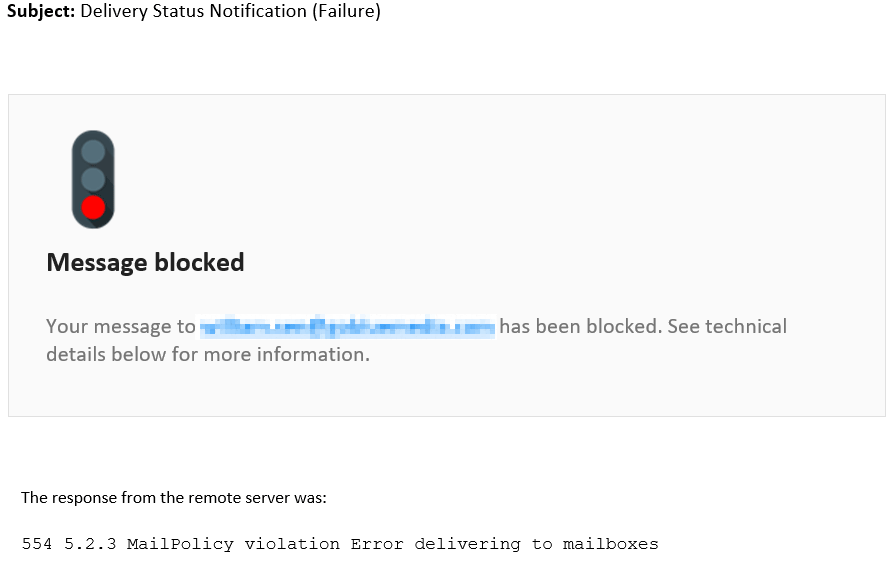Click "Error delivering" in server response

(x=436, y=544)
